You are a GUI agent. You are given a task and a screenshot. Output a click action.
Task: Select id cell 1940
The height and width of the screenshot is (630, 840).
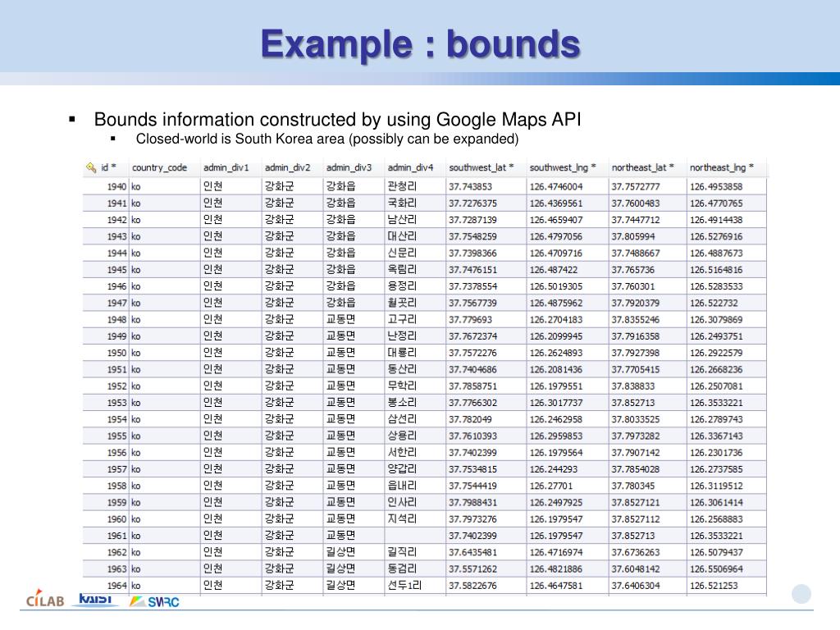point(116,187)
